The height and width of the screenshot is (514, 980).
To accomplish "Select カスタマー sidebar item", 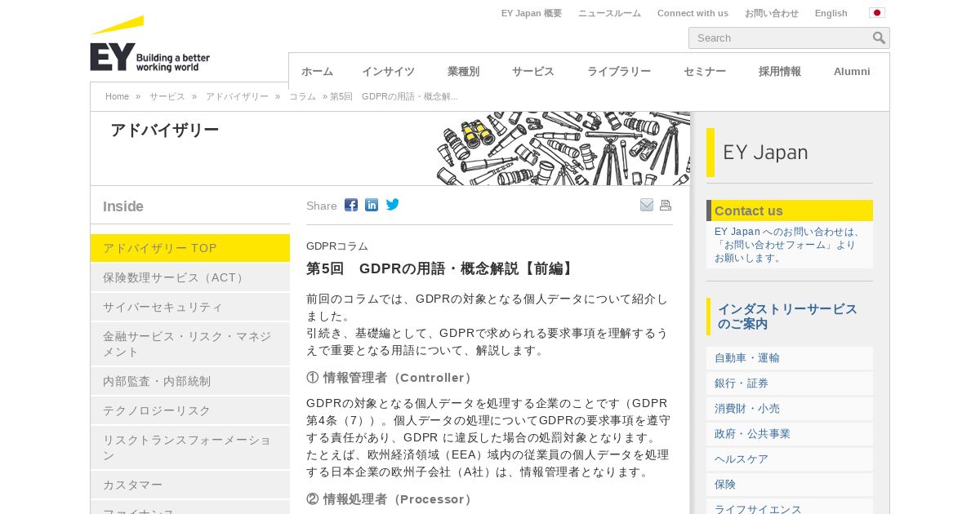I will click(x=190, y=485).
